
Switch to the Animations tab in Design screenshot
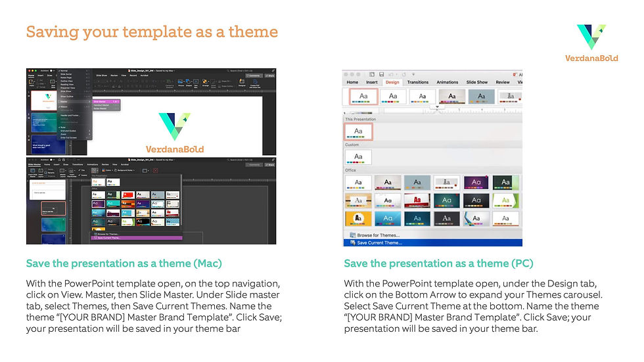click(x=448, y=82)
